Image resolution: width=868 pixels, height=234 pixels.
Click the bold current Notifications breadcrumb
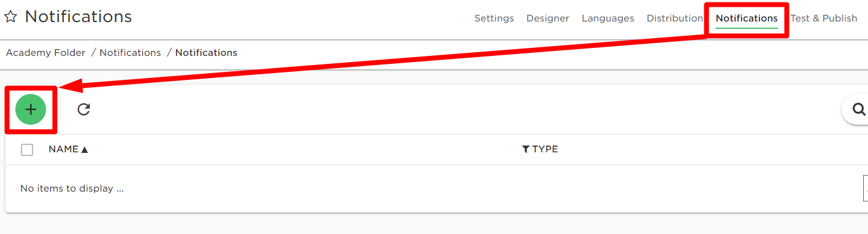click(x=206, y=53)
